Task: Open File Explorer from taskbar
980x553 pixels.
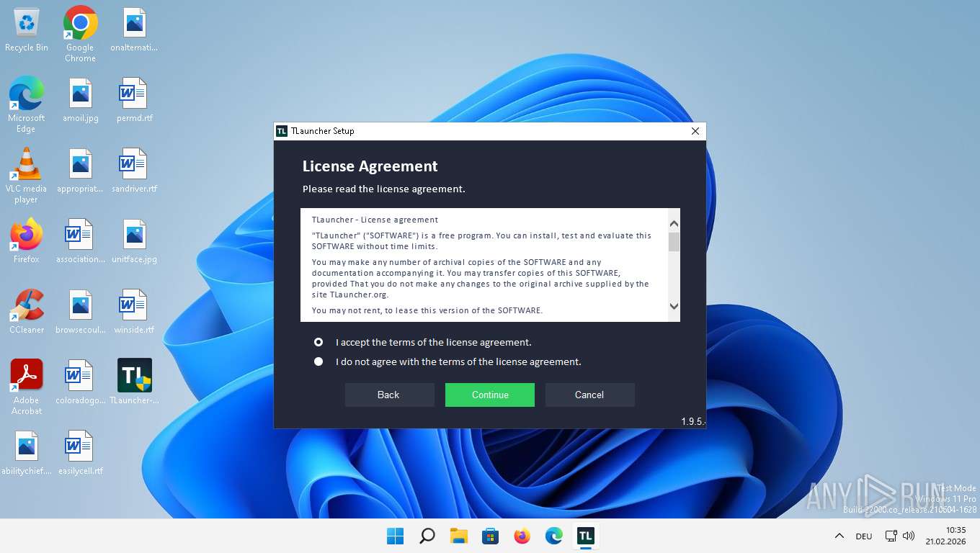Action: (458, 536)
